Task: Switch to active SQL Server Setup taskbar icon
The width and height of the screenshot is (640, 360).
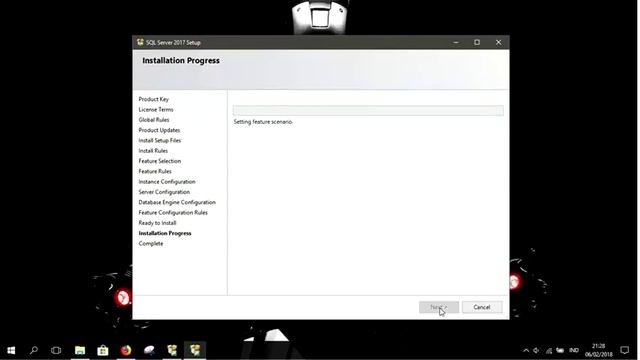Action: (x=195, y=350)
